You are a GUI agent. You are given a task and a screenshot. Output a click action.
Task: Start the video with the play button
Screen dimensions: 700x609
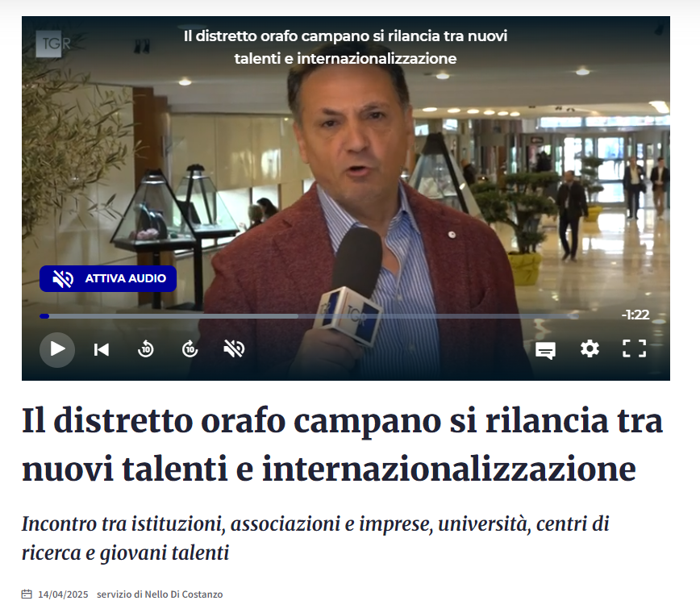coord(57,349)
